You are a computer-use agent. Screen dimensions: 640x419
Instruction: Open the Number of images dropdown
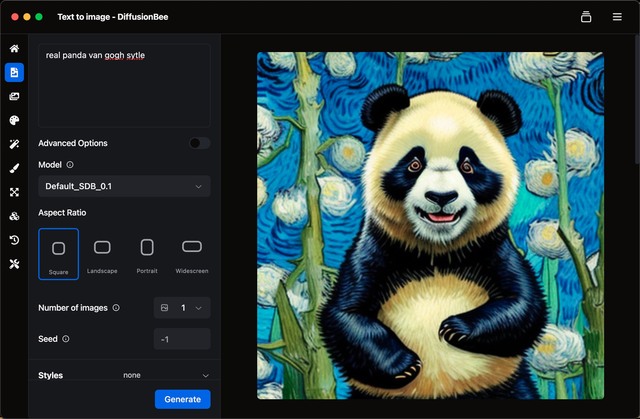(182, 308)
